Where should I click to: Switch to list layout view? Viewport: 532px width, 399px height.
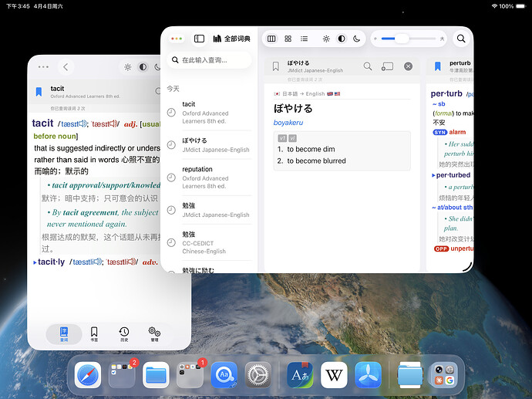point(305,39)
